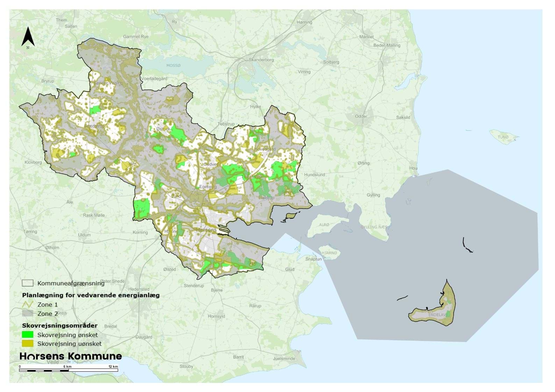Click the Skovrejsningsområder legend heading
The width and height of the screenshot is (555, 392).
pyautogui.click(x=60, y=325)
